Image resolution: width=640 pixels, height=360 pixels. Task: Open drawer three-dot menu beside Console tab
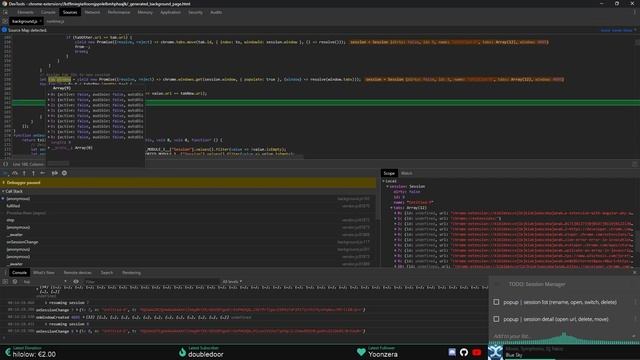click(x=5, y=273)
